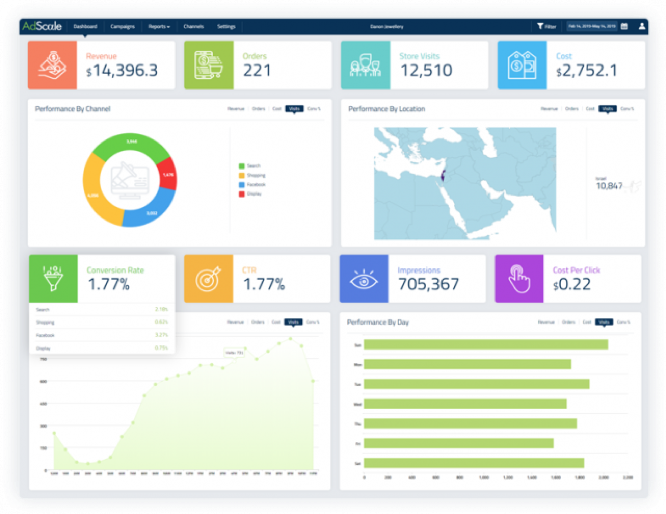666x514 pixels.
Task: Open the Campaigns tab
Action: click(x=123, y=26)
